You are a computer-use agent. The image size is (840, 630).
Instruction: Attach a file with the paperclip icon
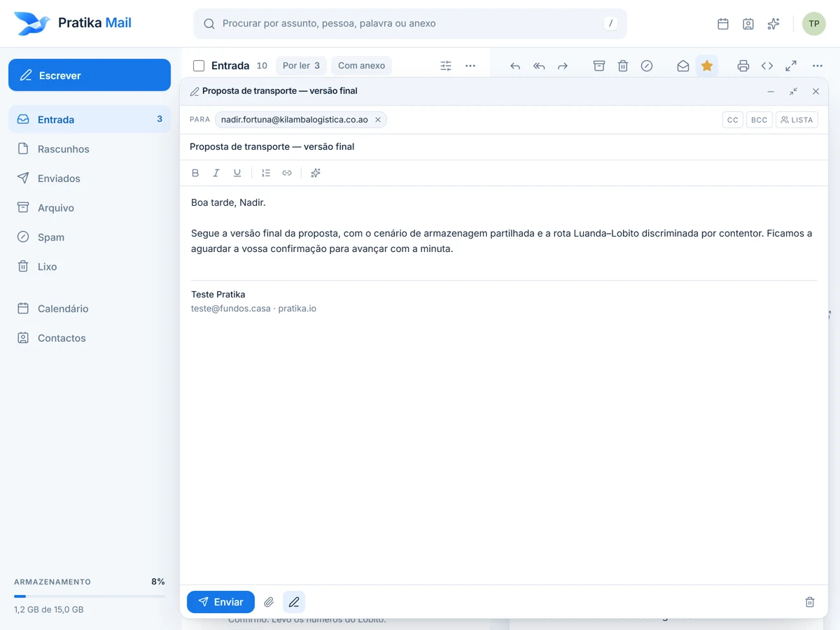[x=269, y=602]
